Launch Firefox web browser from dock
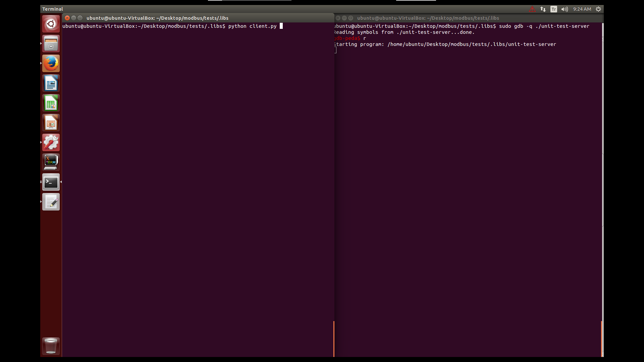Viewport: 644px width, 362px height. 51,63
